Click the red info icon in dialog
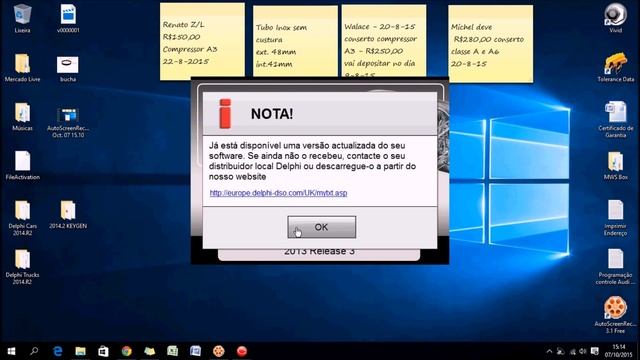640x360 pixels. tap(225, 113)
